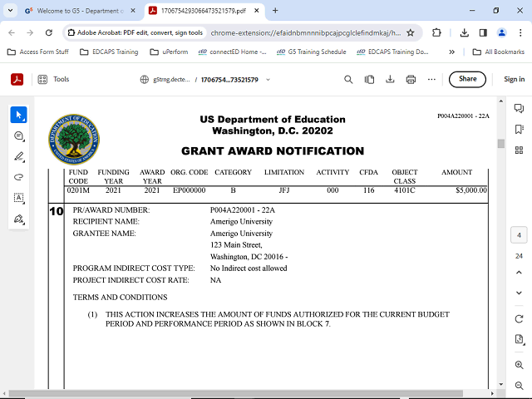Toggle the browser side panel
The height and width of the screenshot is (399, 532).
click(x=483, y=32)
